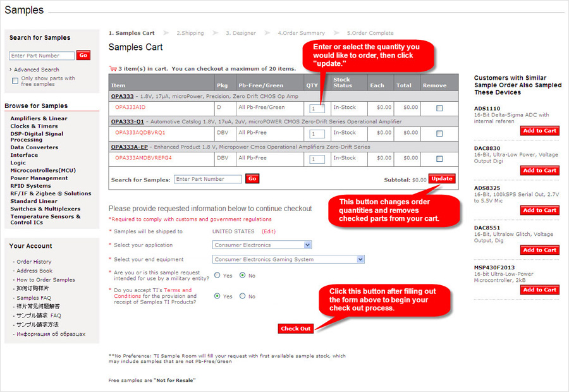Screen dimensions: 569x392
Task: Click the Edit link for shipping country
Action: pyautogui.click(x=269, y=231)
